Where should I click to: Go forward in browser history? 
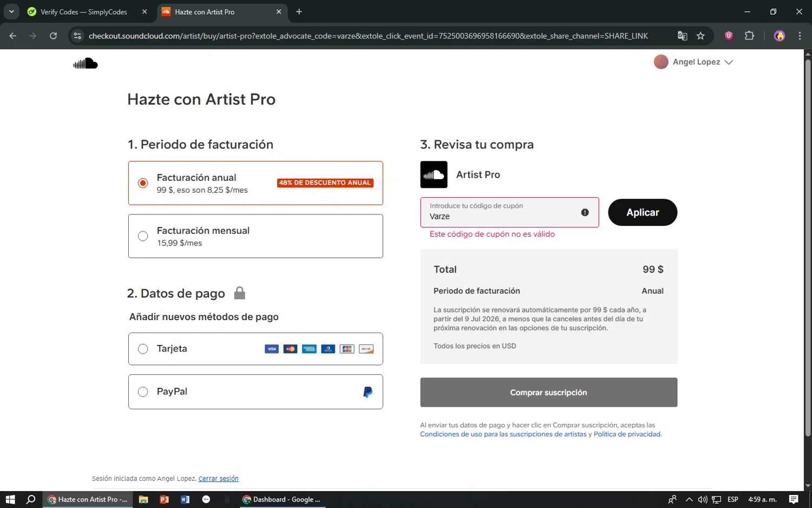33,36
